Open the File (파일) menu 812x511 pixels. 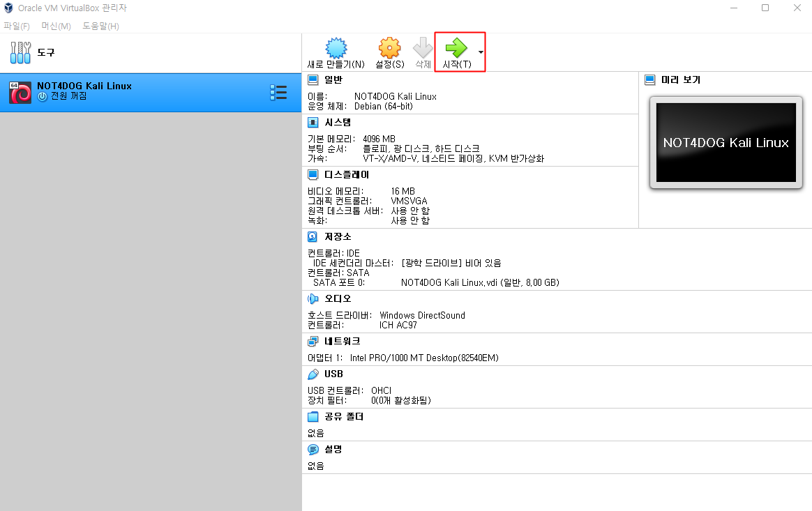click(x=17, y=26)
